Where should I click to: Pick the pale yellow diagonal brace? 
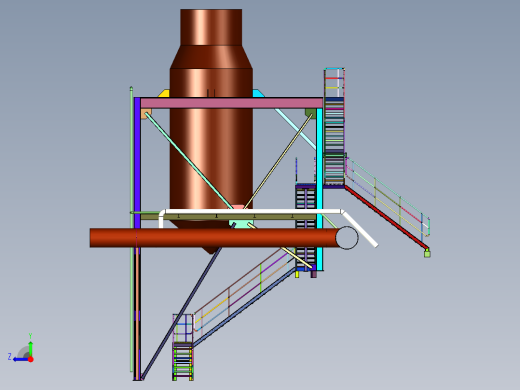[x=279, y=161]
